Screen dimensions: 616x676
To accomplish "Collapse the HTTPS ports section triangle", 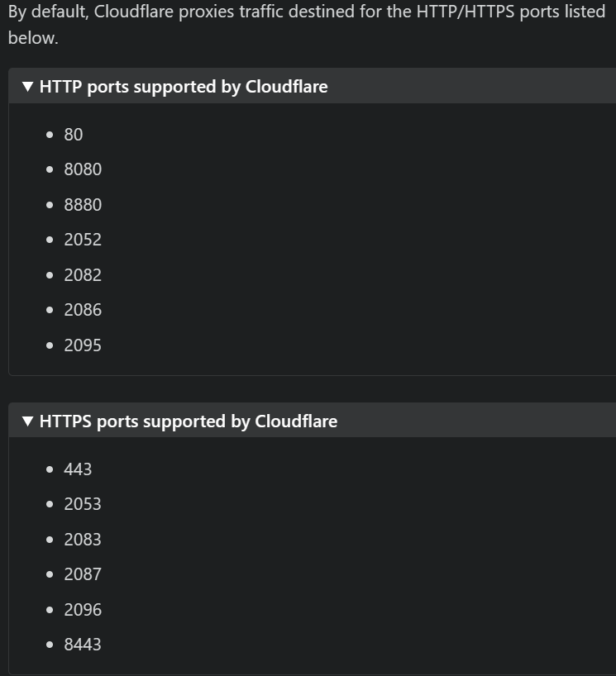I will 28,421.
